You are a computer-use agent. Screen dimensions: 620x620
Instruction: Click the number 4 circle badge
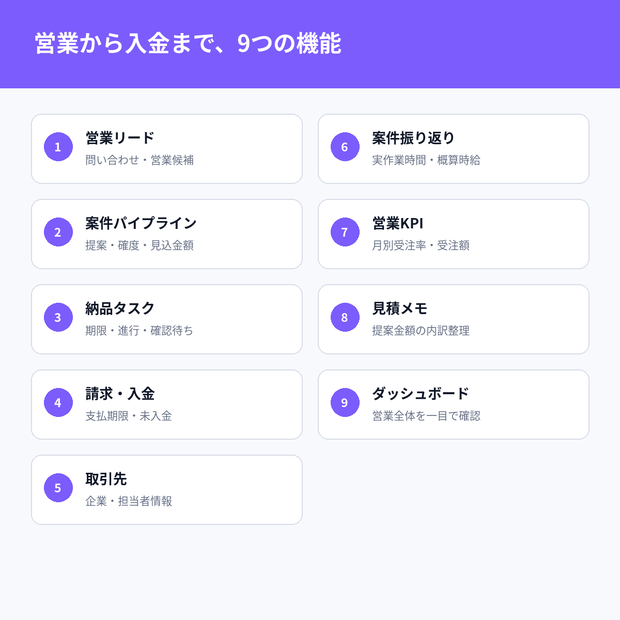pos(58,403)
